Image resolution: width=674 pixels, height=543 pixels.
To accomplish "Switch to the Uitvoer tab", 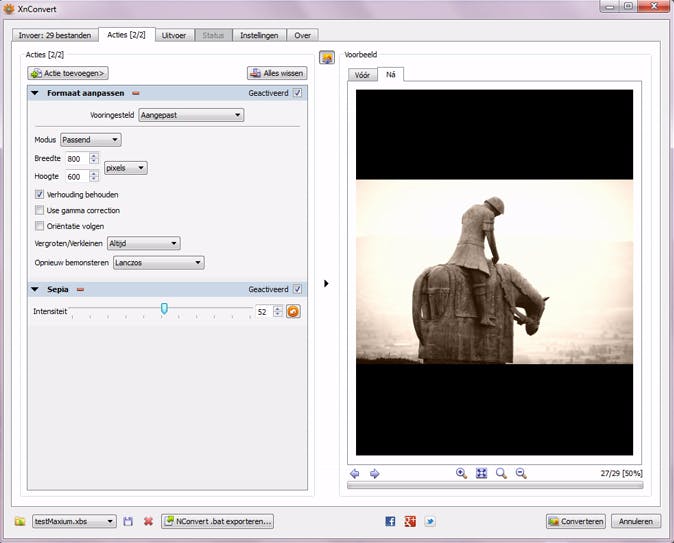I will pyautogui.click(x=174, y=35).
